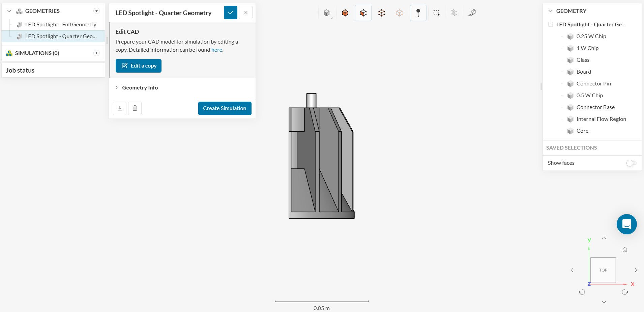
Task: Click the TOP face on the navigation cube
Action: (x=603, y=270)
